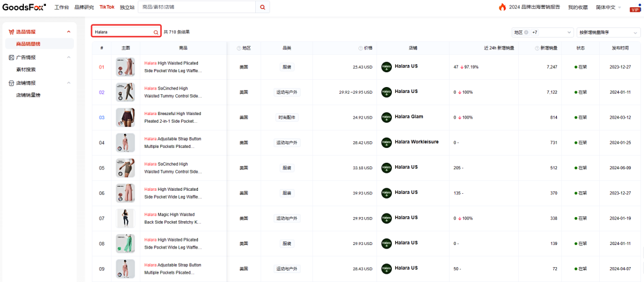The image size is (644, 282).
Task: Clear the 地区 filter tag x icon
Action: point(526,32)
